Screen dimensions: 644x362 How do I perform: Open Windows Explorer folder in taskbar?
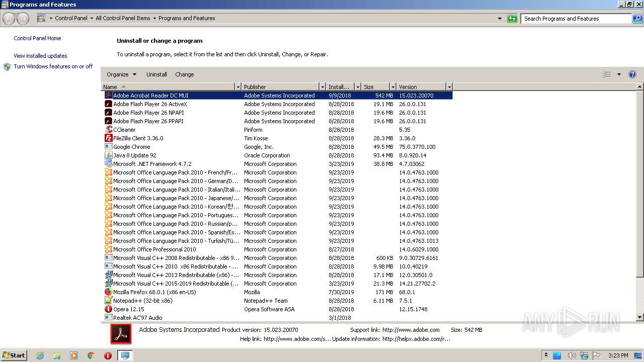point(57,355)
